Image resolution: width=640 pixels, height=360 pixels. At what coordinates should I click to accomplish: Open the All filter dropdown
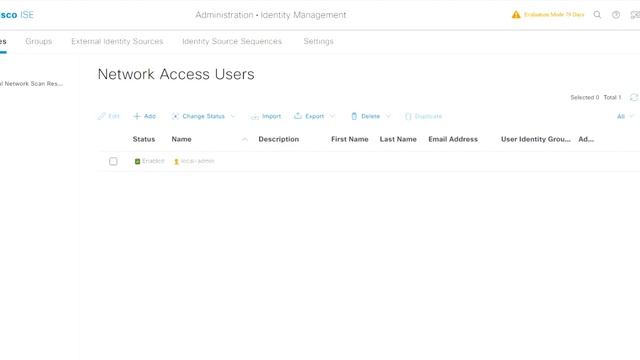(x=625, y=116)
